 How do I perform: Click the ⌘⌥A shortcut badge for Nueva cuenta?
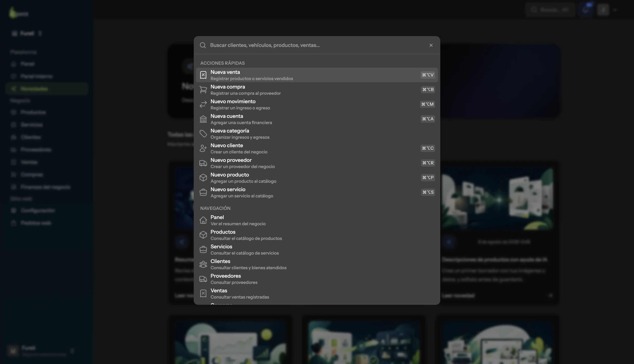pyautogui.click(x=428, y=119)
